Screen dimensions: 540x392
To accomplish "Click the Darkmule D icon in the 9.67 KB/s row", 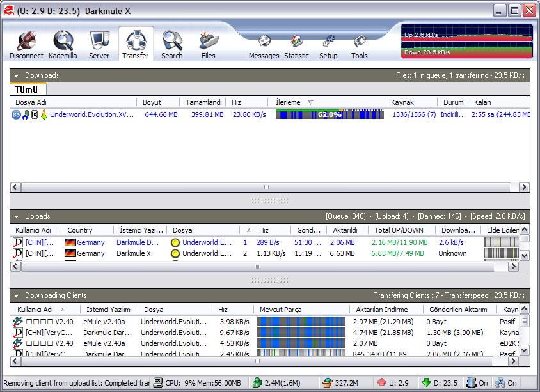I will [x=17, y=333].
